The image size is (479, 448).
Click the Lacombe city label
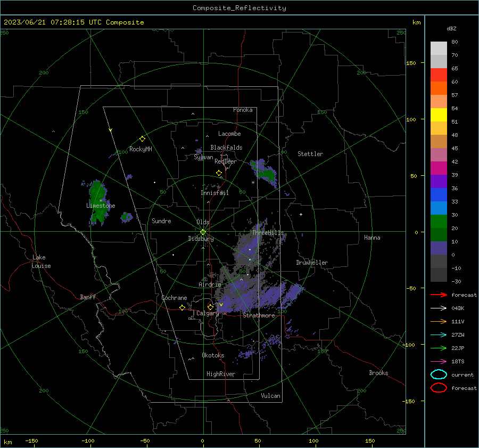[x=229, y=134]
